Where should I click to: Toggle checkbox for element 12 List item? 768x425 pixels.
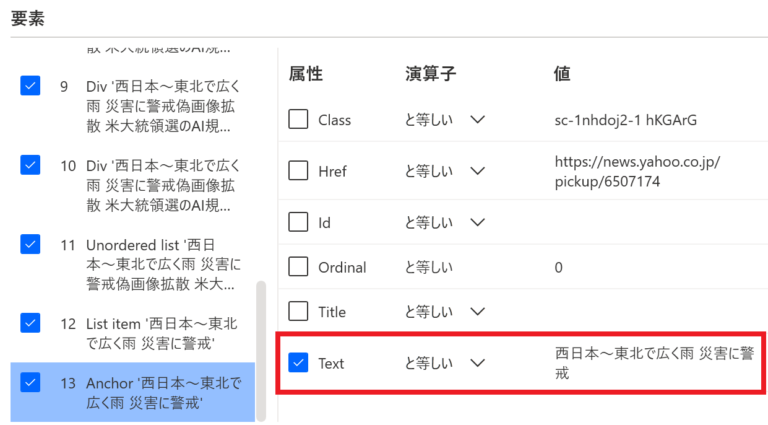tap(30, 323)
